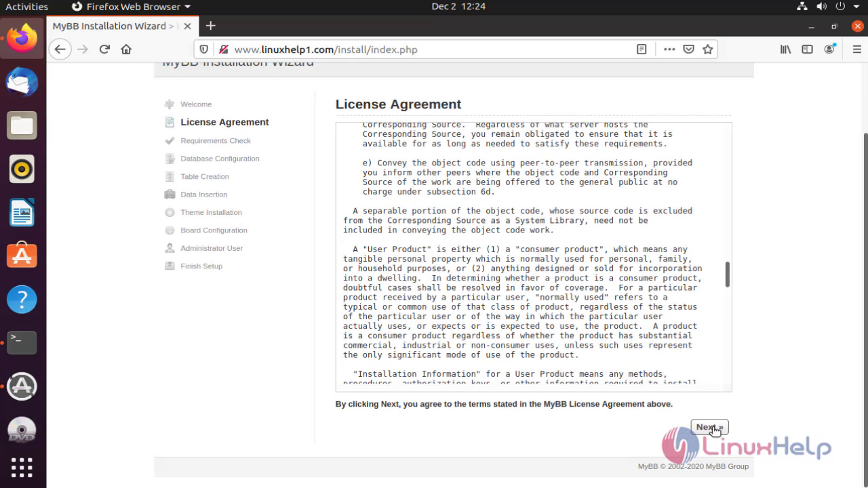Click the Board Configuration step

point(214,230)
